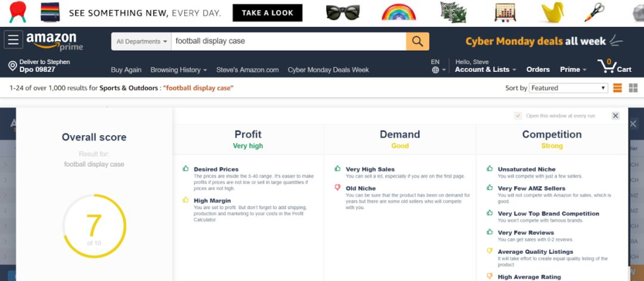
Task: Click thumbs-down icon beside Average Quality Listings
Action: pos(490,251)
